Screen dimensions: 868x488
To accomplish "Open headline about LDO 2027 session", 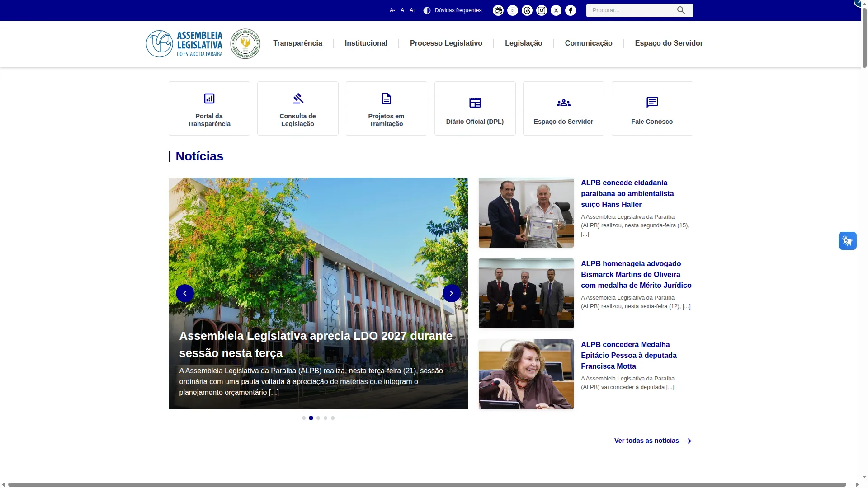I will pyautogui.click(x=316, y=344).
